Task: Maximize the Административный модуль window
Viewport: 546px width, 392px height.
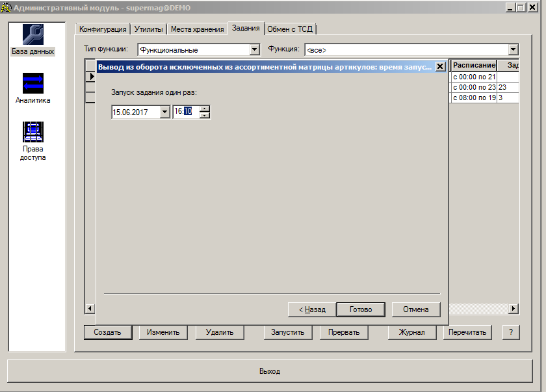Action: click(521, 7)
